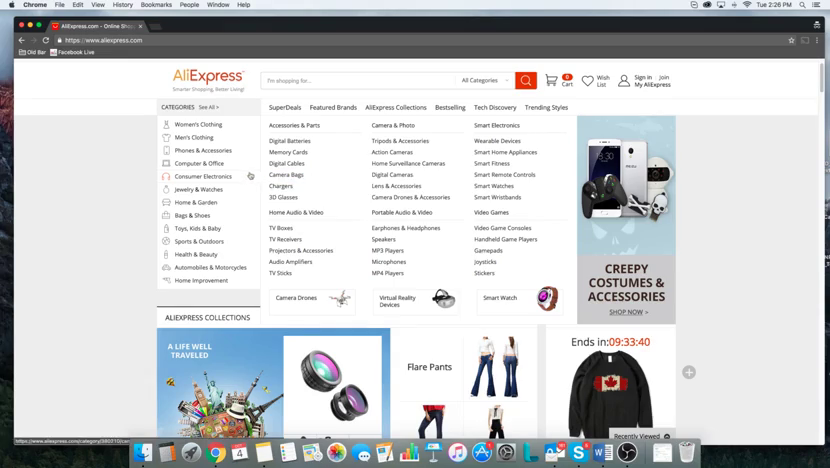Open the Chrome History menu
The image size is (830, 468).
(123, 5)
